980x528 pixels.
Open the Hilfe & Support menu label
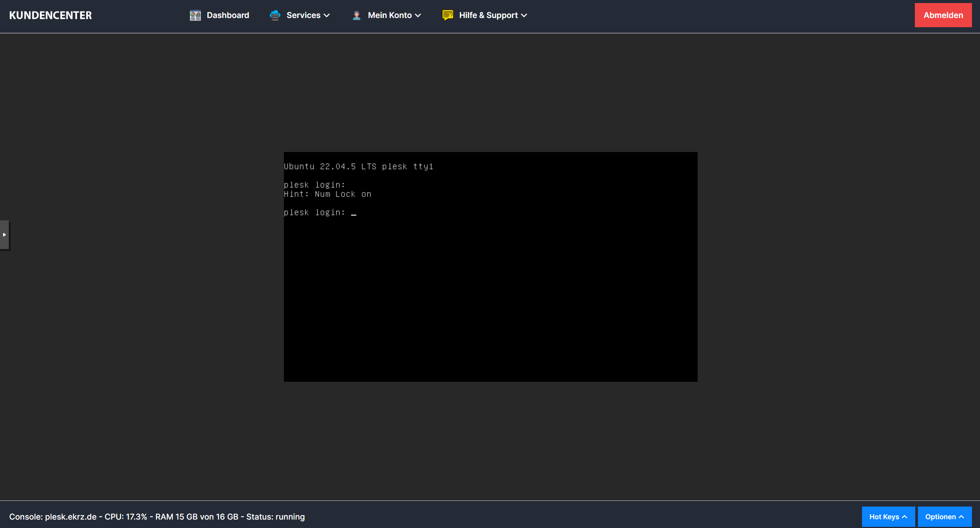pyautogui.click(x=488, y=15)
